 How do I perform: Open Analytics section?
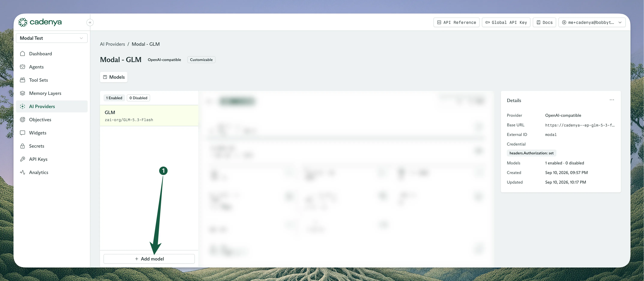pos(52,173)
